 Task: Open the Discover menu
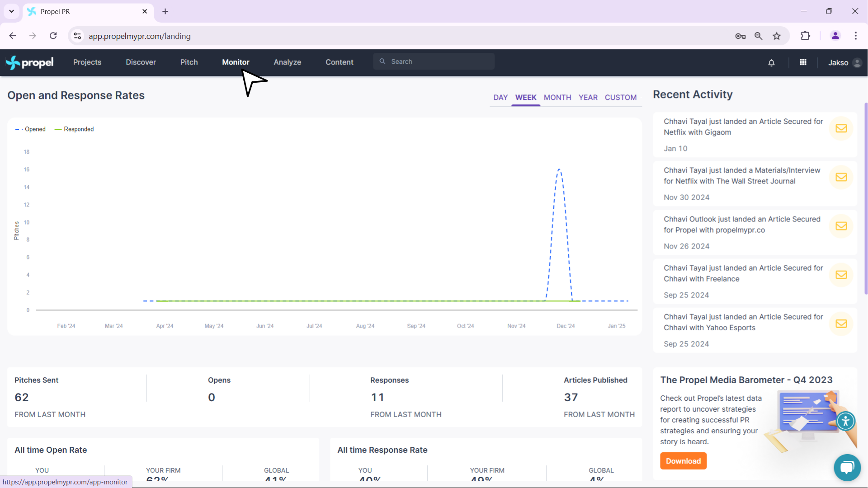coord(141,62)
